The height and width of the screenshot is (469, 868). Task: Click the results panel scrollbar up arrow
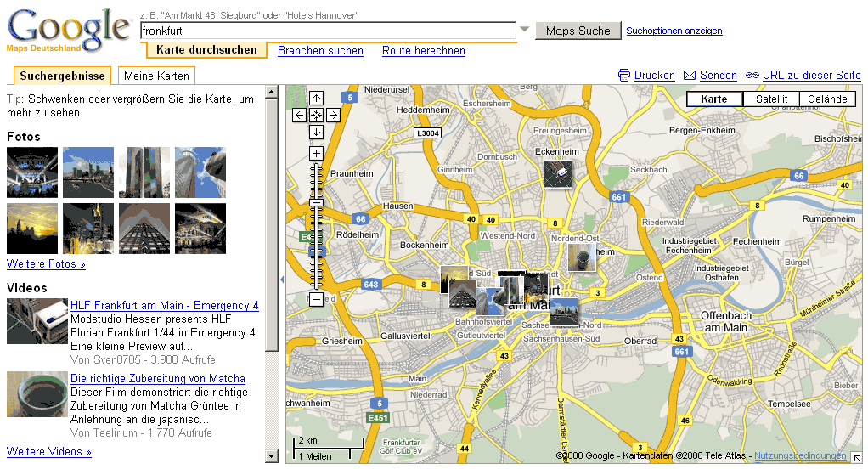coord(271,92)
